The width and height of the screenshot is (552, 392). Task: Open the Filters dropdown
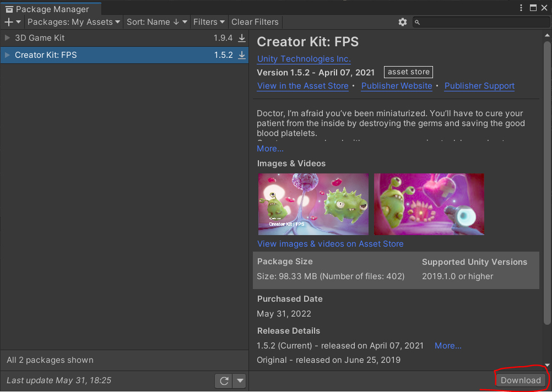[209, 22]
